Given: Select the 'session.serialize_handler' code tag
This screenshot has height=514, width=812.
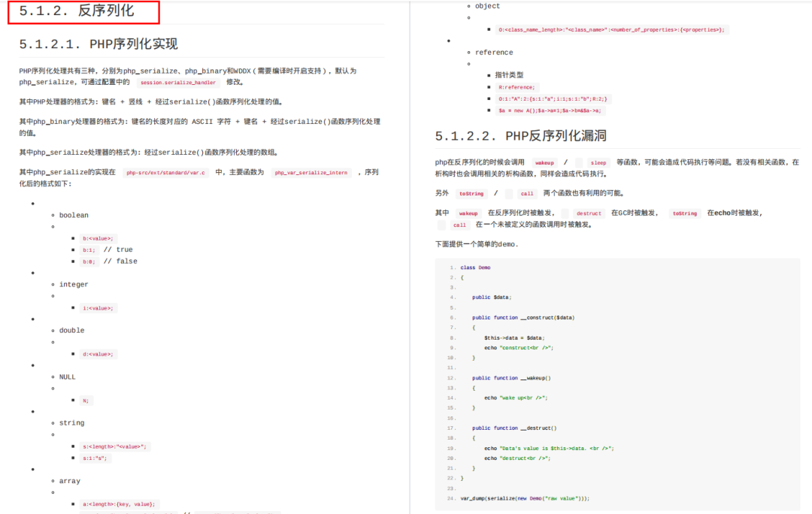Looking at the screenshot, I should [178, 83].
